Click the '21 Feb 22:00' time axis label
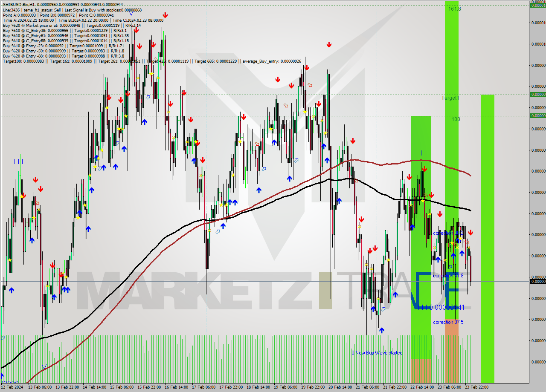 coord(395,387)
